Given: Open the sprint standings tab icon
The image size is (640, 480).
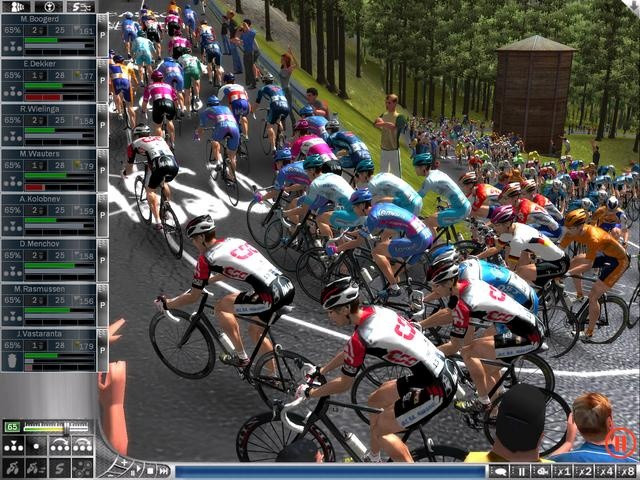Looking at the screenshot, I should pos(81,6).
